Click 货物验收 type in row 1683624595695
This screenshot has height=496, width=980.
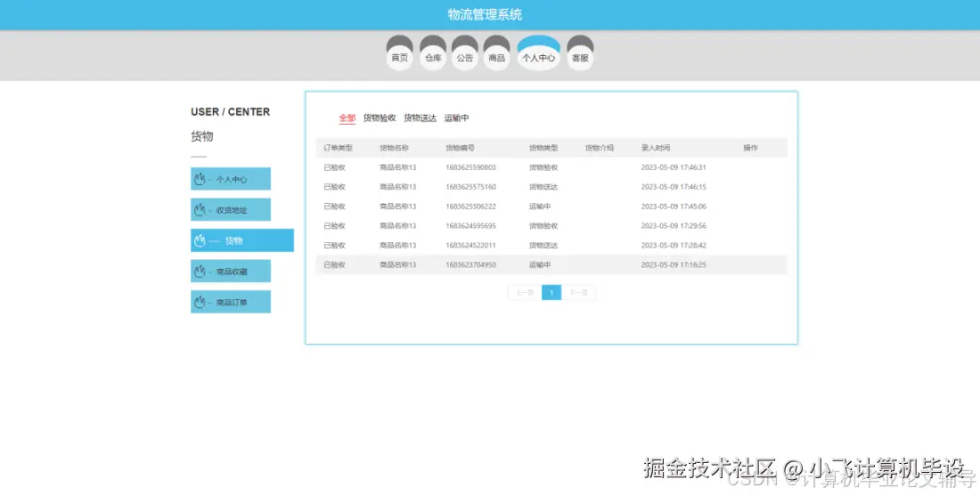543,225
